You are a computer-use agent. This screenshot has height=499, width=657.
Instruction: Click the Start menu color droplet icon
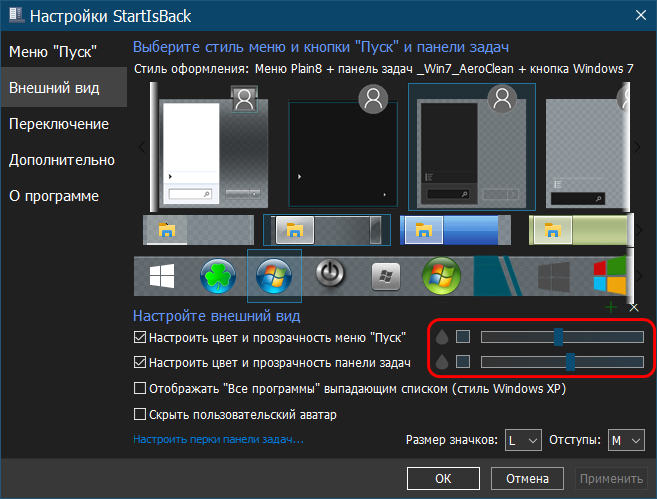click(x=442, y=337)
